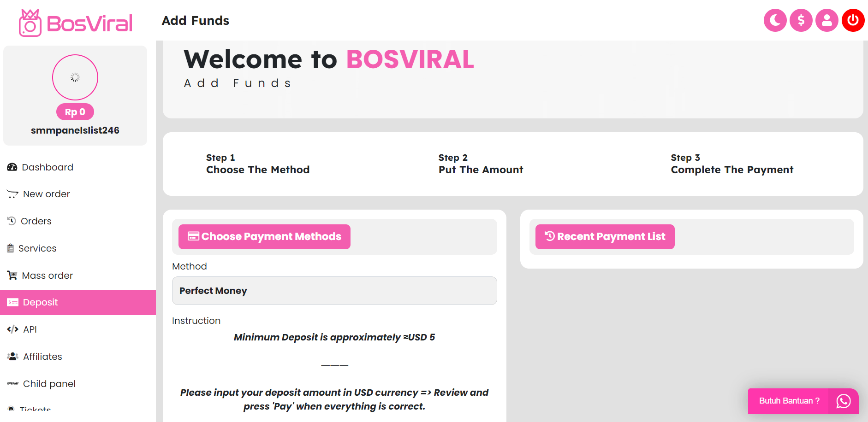Select Affiliates in the sidebar
868x422 pixels.
pos(42,356)
